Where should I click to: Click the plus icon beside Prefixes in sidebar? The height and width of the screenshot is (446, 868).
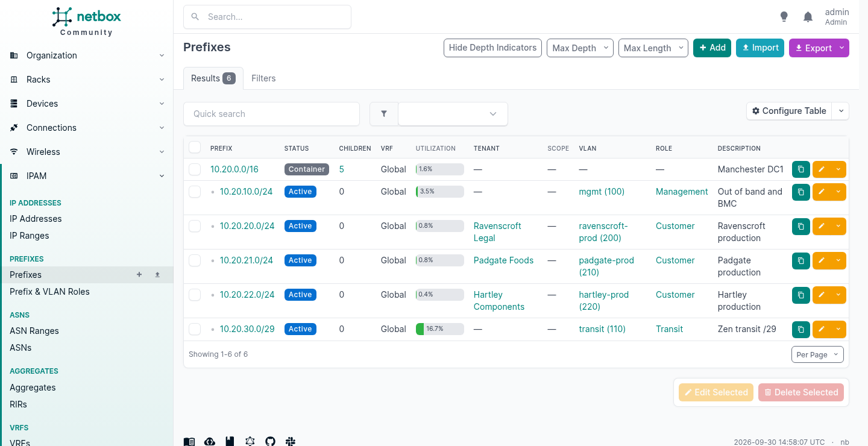coord(139,275)
